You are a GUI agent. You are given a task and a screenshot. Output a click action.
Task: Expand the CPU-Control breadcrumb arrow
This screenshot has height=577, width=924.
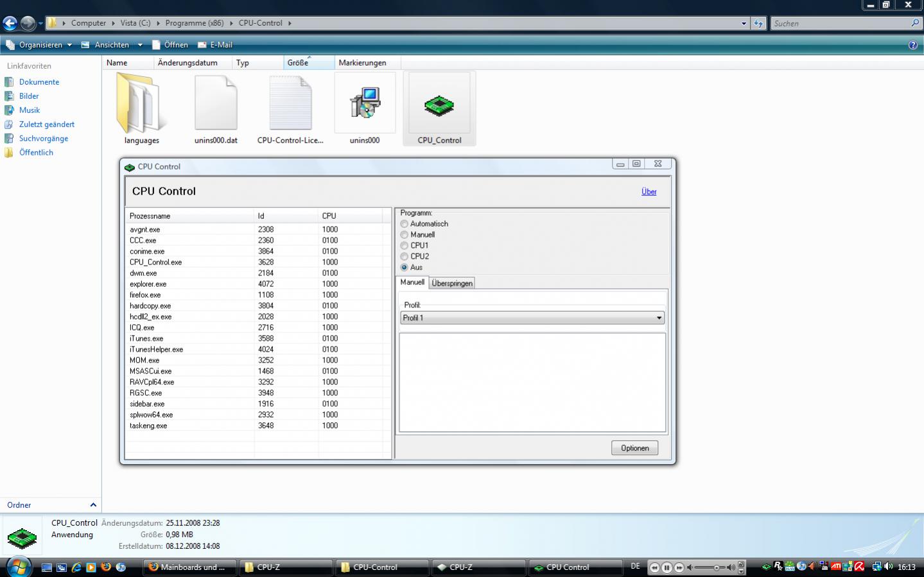(x=290, y=23)
